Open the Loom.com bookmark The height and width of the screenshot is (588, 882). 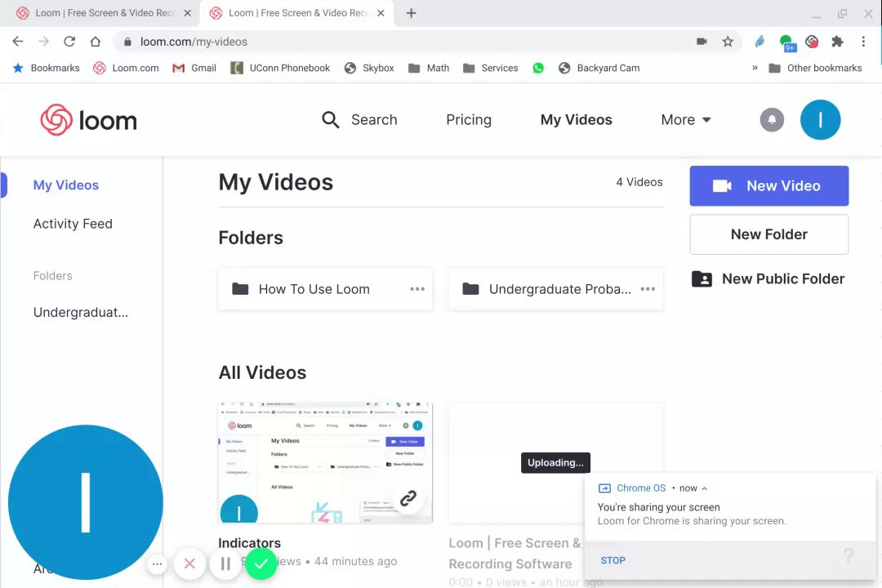coord(126,68)
